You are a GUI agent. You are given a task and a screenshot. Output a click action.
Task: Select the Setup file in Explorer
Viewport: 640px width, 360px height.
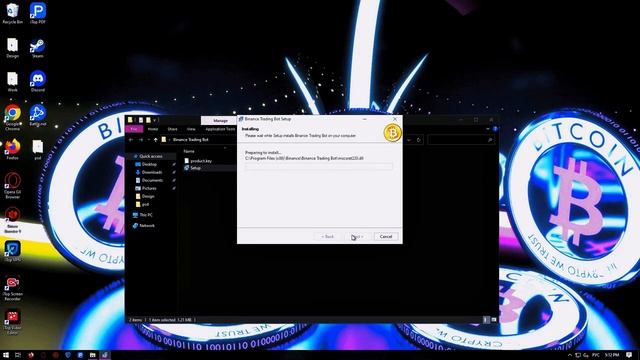[x=195, y=168]
